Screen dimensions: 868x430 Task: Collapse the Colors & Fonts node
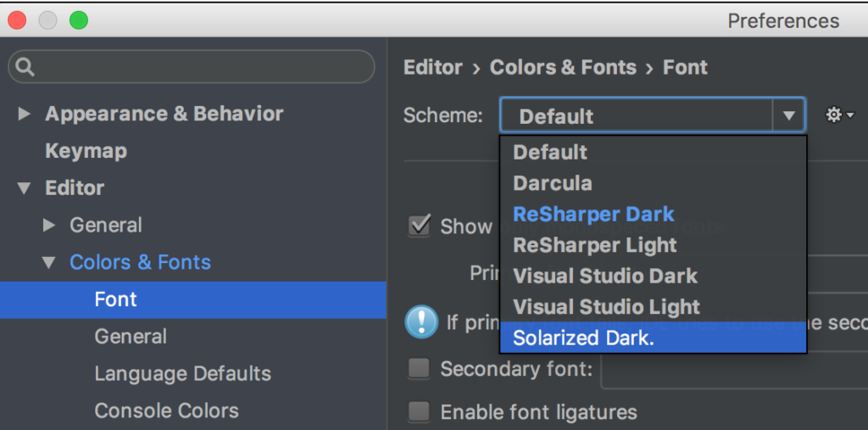coord(49,263)
